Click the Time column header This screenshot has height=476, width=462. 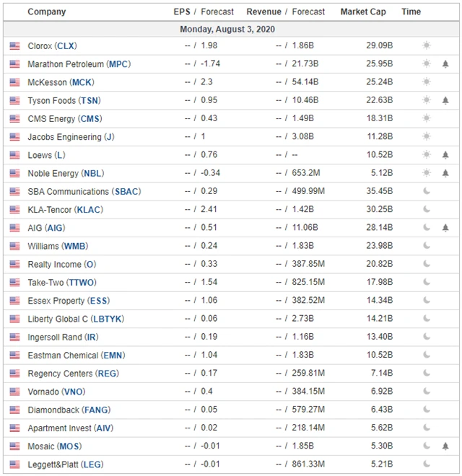pos(411,12)
